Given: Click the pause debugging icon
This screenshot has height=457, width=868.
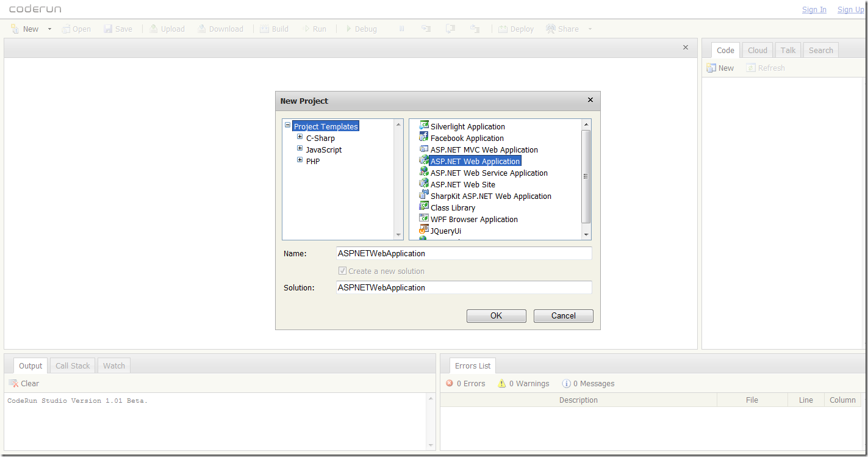Looking at the screenshot, I should tap(401, 29).
